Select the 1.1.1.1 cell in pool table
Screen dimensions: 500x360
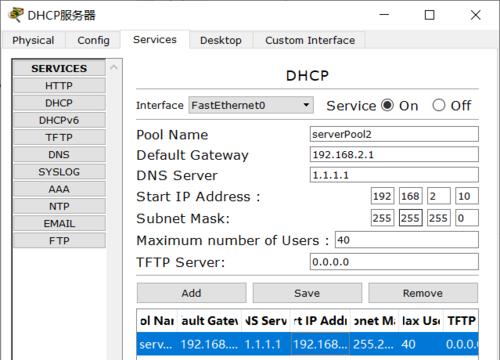coord(266,344)
